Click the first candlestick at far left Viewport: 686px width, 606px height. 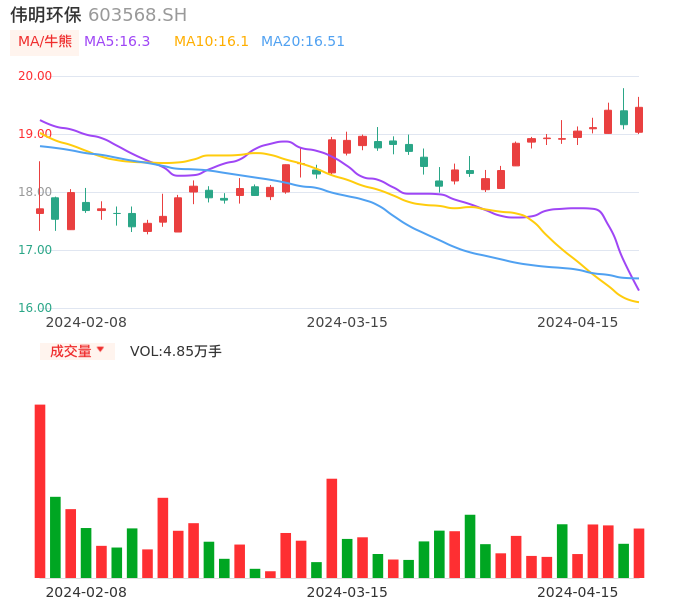click(40, 210)
